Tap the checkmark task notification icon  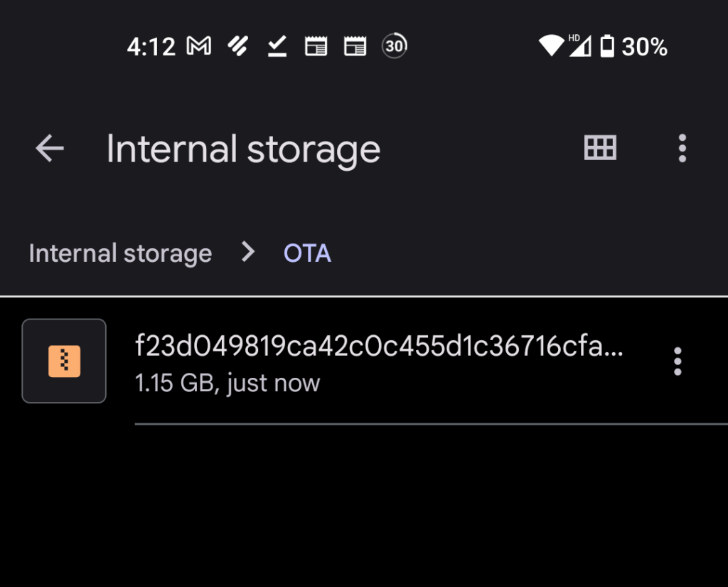[x=277, y=46]
